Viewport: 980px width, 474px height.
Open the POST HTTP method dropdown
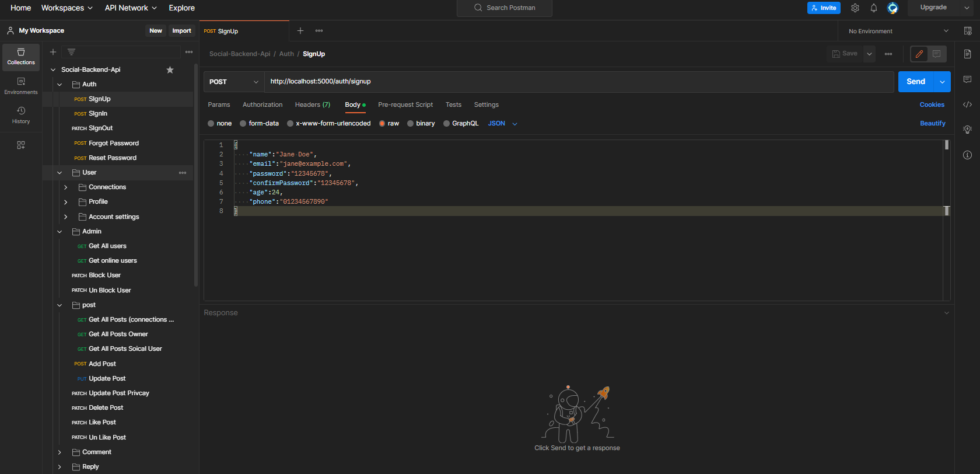tap(234, 82)
